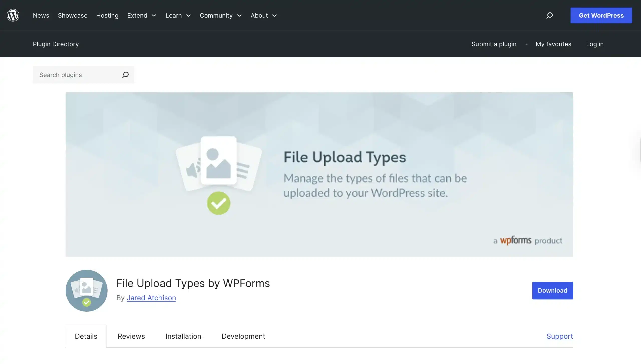
Task: Go to Showcase page
Action: tap(73, 15)
